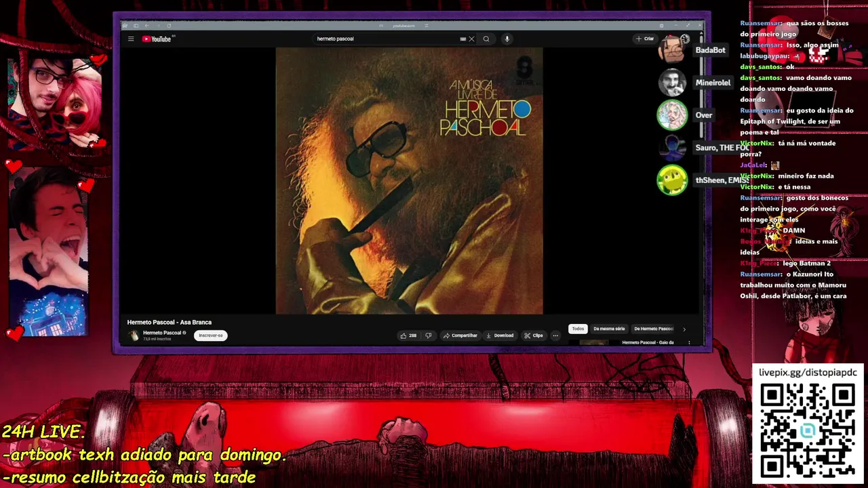
Task: Open the Hermeto Pascoal channel name link
Action: click(x=162, y=333)
